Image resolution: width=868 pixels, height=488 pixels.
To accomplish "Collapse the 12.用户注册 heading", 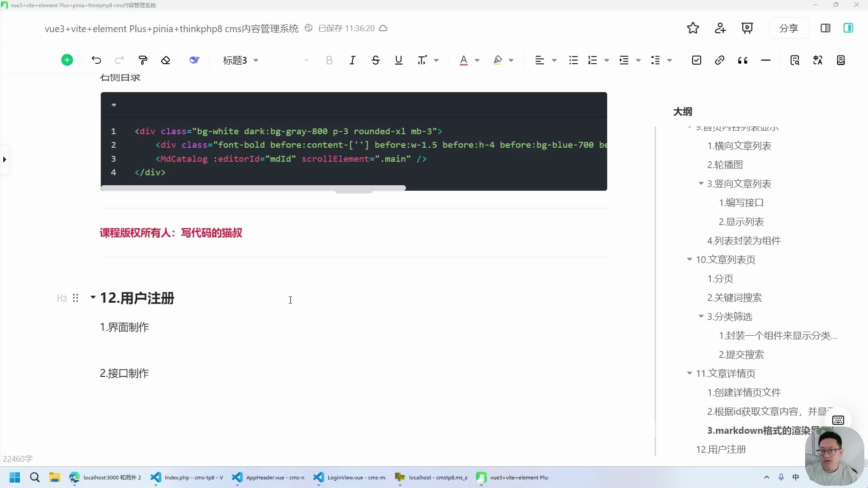I will pyautogui.click(x=93, y=297).
